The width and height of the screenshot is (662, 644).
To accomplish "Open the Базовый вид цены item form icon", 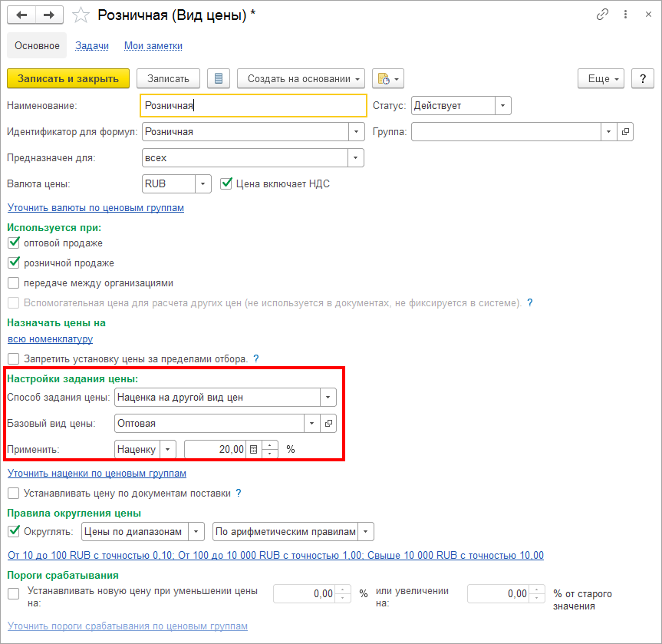I will (x=328, y=423).
